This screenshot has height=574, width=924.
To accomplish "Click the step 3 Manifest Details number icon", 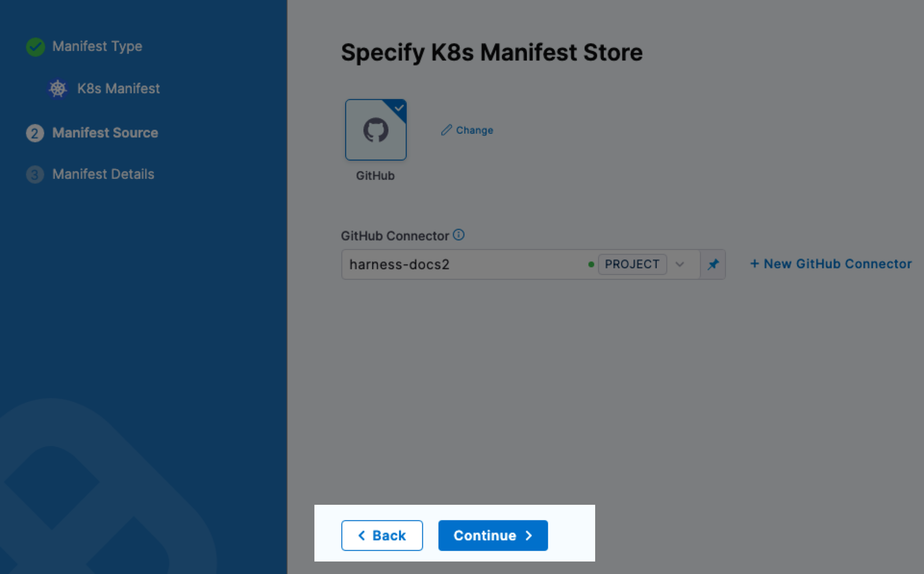I will coord(35,175).
